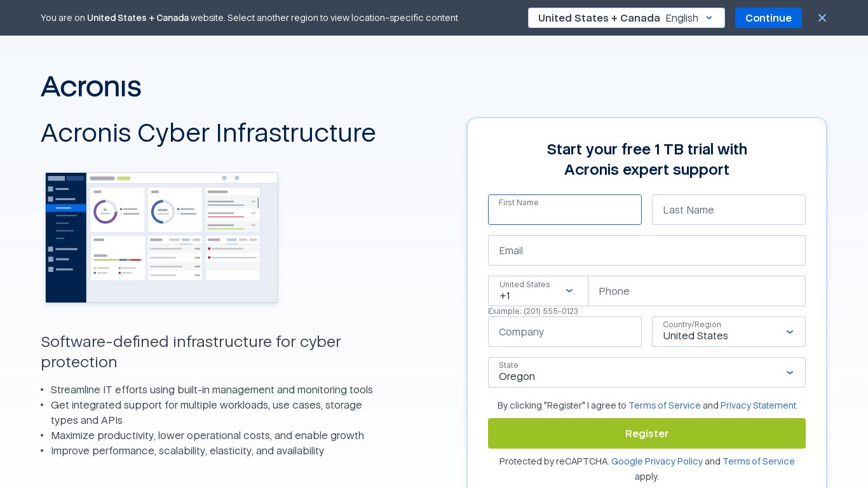This screenshot has height=488, width=868.
Task: Click the "Maximize productivity" bullet text
Action: [207, 436]
